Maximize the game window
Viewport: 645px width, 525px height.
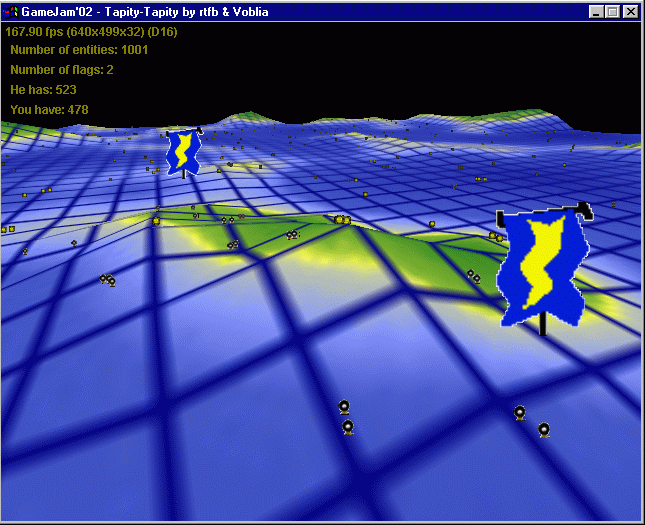612,12
